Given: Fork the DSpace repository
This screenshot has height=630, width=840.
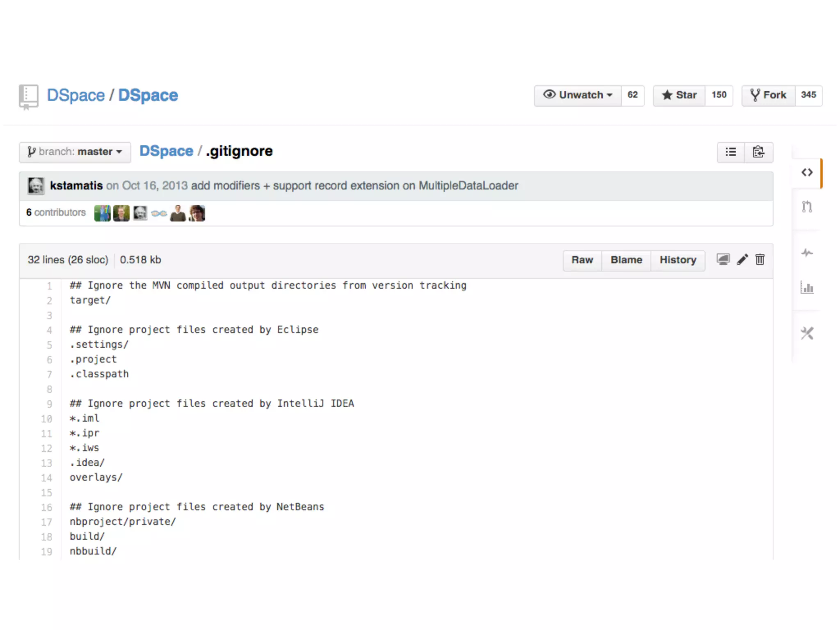Looking at the screenshot, I should (768, 95).
